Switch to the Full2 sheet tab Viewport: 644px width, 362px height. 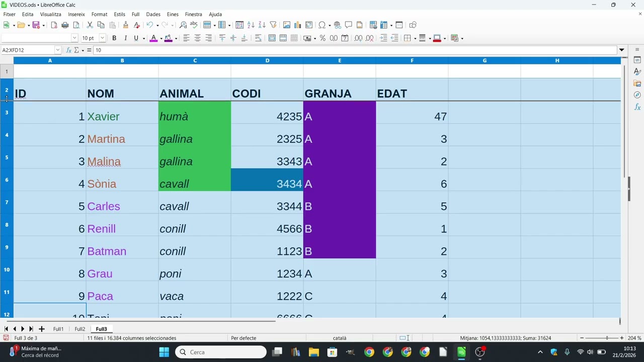80,329
